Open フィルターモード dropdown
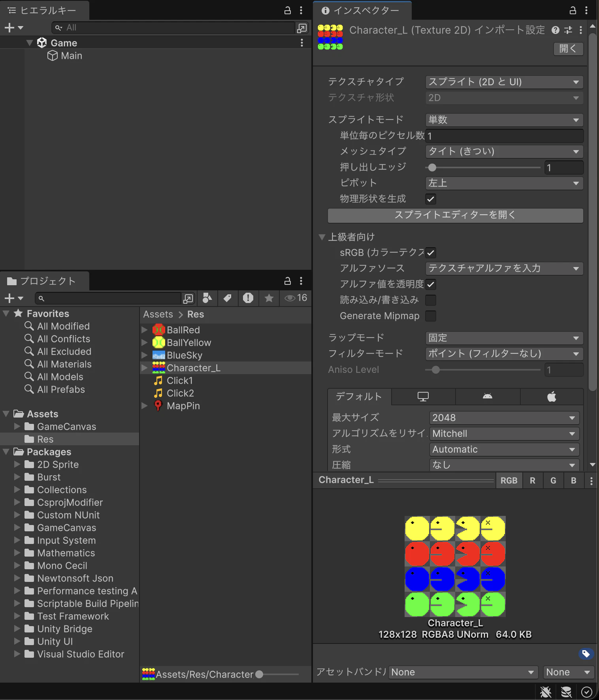The width and height of the screenshot is (599, 700). [504, 354]
